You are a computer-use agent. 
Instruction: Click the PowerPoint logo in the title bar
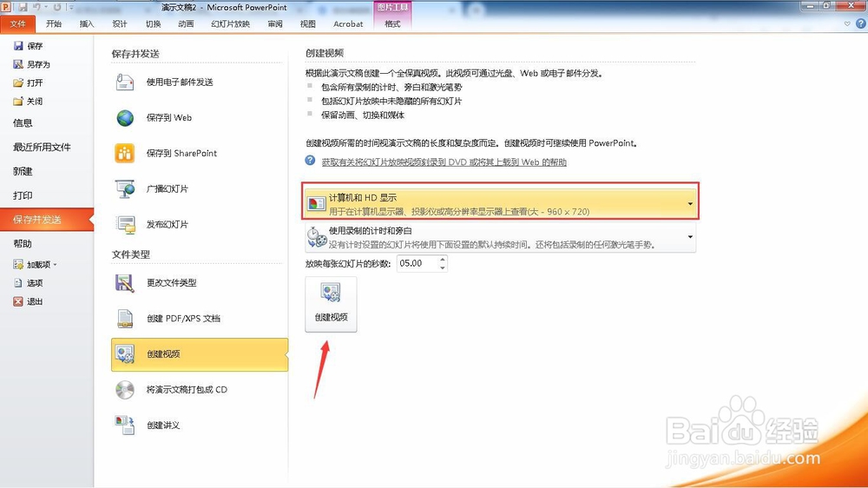coord(6,7)
